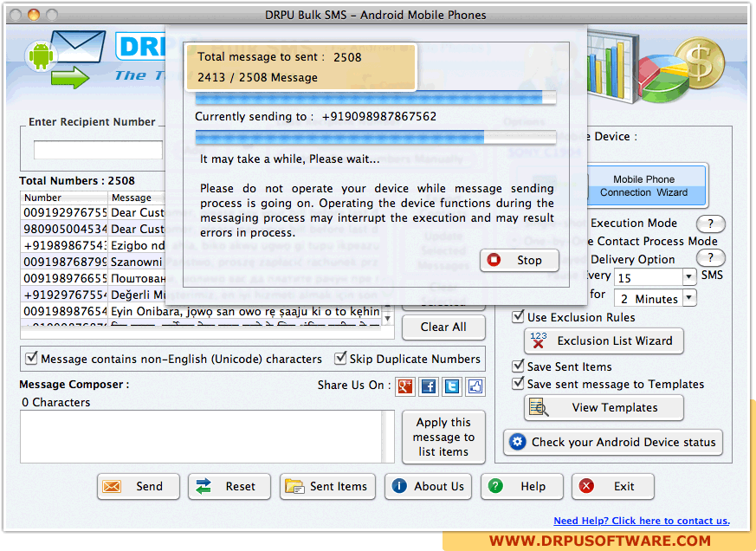Viewport: 756px width, 551px height.
Task: Click the View Templates magnifier icon
Action: (539, 407)
